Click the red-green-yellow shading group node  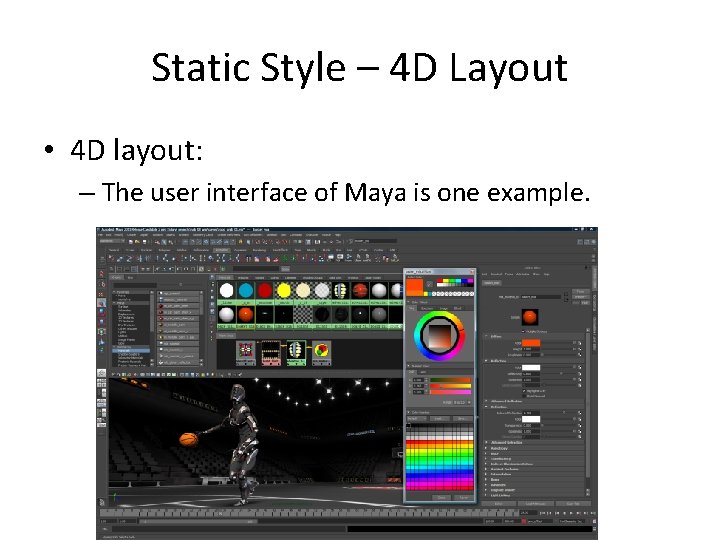(321, 351)
